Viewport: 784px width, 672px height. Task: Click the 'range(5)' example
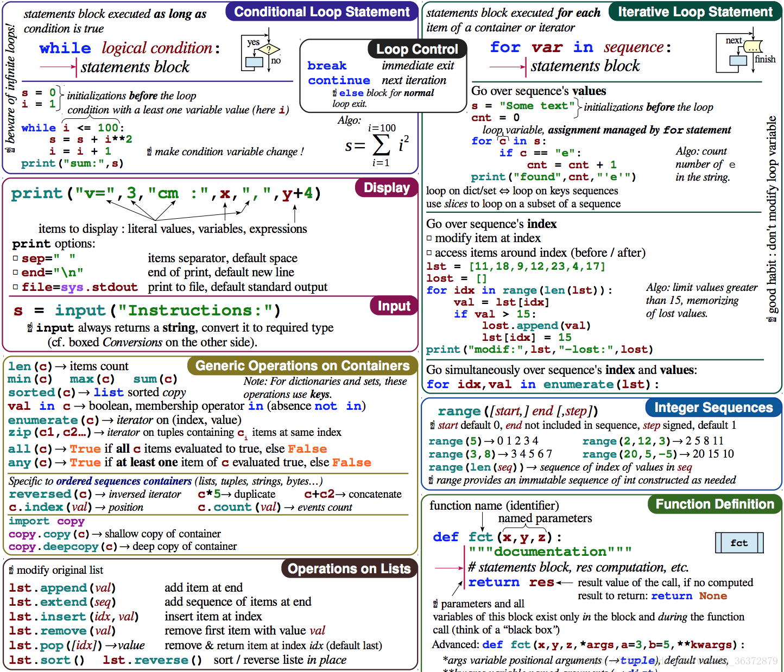[483, 441]
